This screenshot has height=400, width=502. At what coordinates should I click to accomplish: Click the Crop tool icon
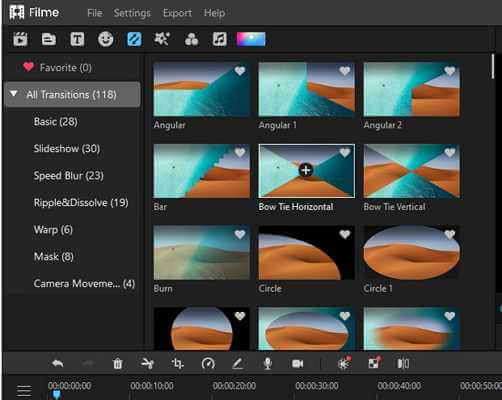pos(177,363)
